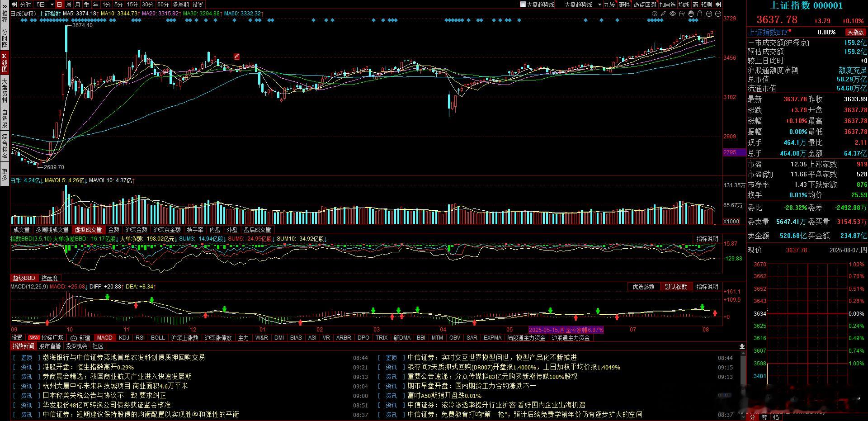Open 指标广场 with NEW badge
868x421 pixels.
point(46,338)
